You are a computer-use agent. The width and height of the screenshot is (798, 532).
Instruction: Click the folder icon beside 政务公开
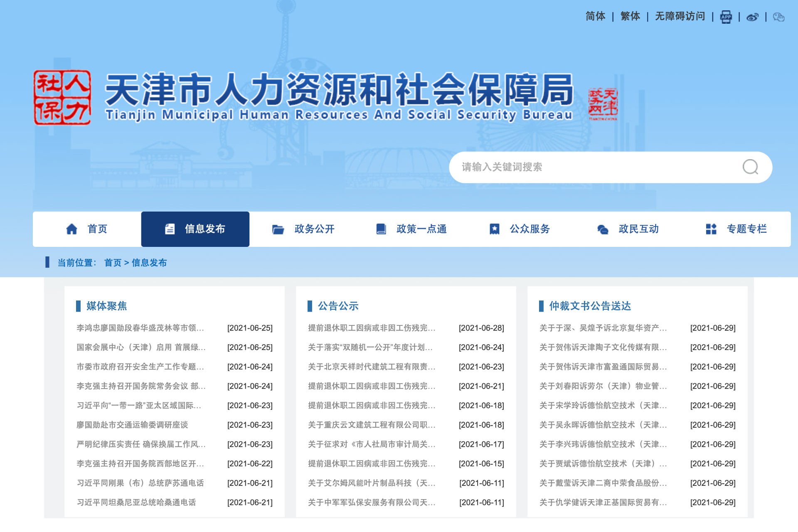(278, 229)
